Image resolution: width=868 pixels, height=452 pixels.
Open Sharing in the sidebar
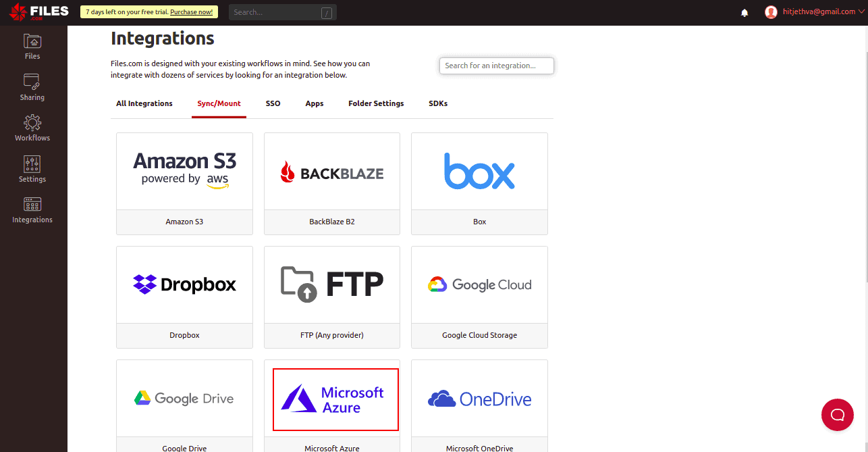(32, 88)
